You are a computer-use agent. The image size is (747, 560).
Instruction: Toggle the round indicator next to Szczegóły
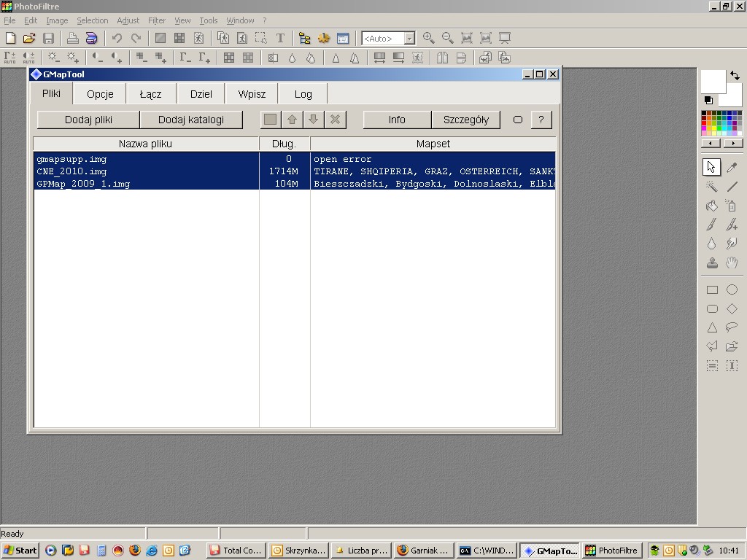(x=518, y=120)
